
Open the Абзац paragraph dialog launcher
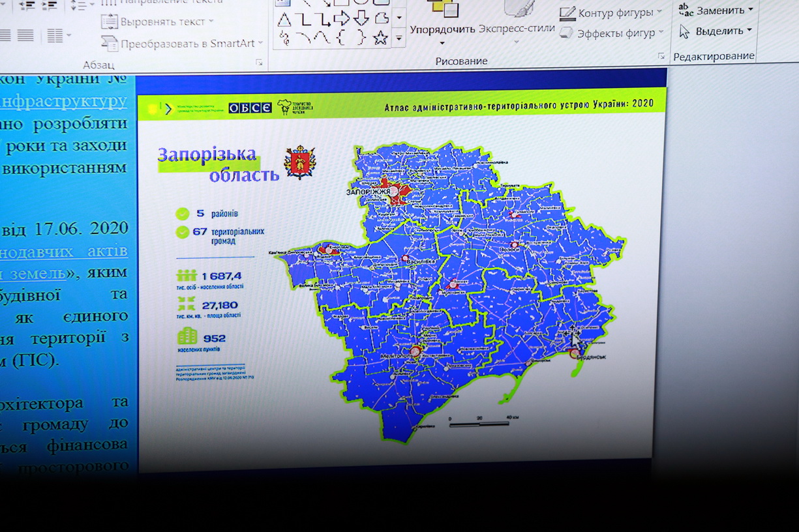click(x=259, y=63)
